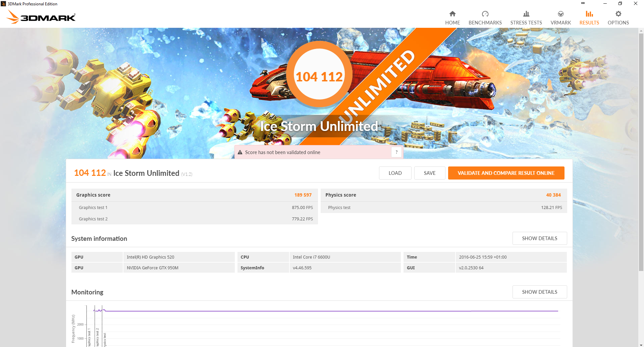644x347 pixels.
Task: Open the VRMARK tab
Action: 560,18
